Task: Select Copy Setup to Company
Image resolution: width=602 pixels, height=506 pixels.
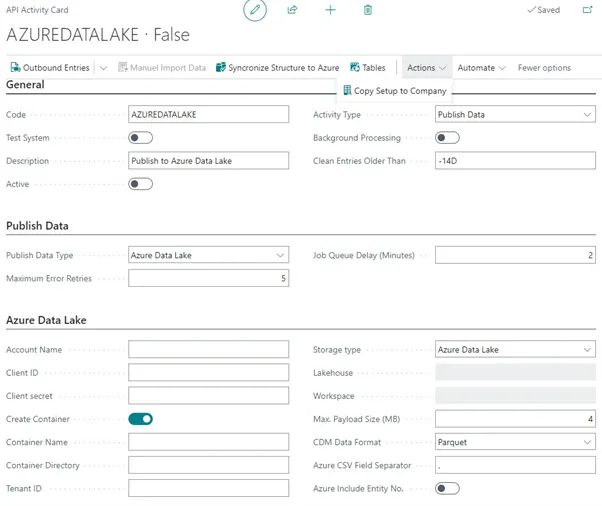Action: (x=395, y=91)
